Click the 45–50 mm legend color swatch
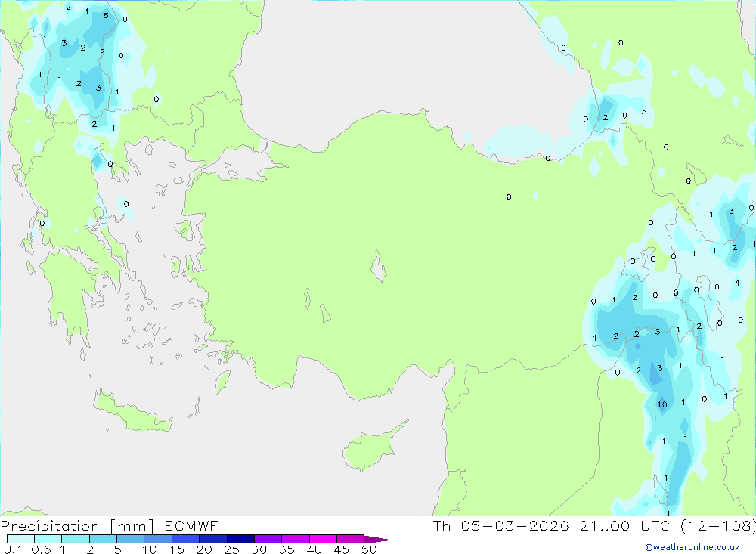The width and height of the screenshot is (756, 554). (x=351, y=539)
